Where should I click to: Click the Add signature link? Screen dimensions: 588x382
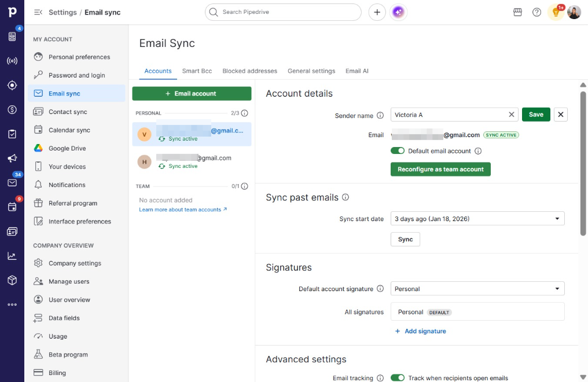coord(420,332)
